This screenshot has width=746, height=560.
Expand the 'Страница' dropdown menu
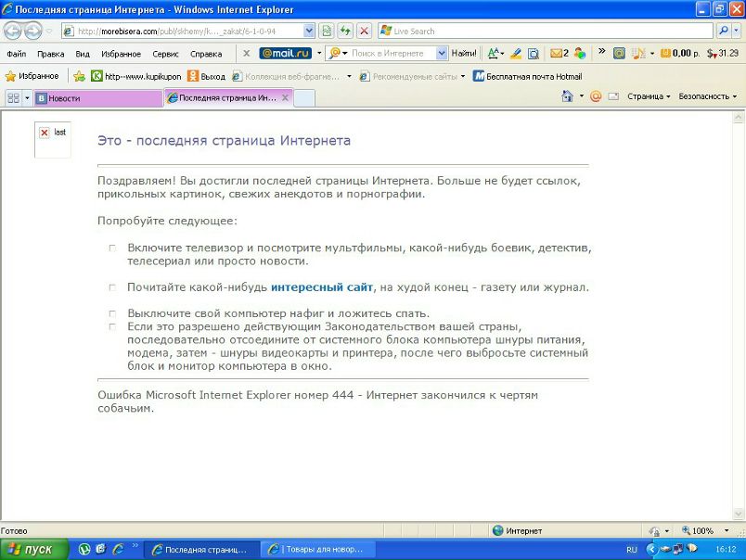click(x=648, y=96)
